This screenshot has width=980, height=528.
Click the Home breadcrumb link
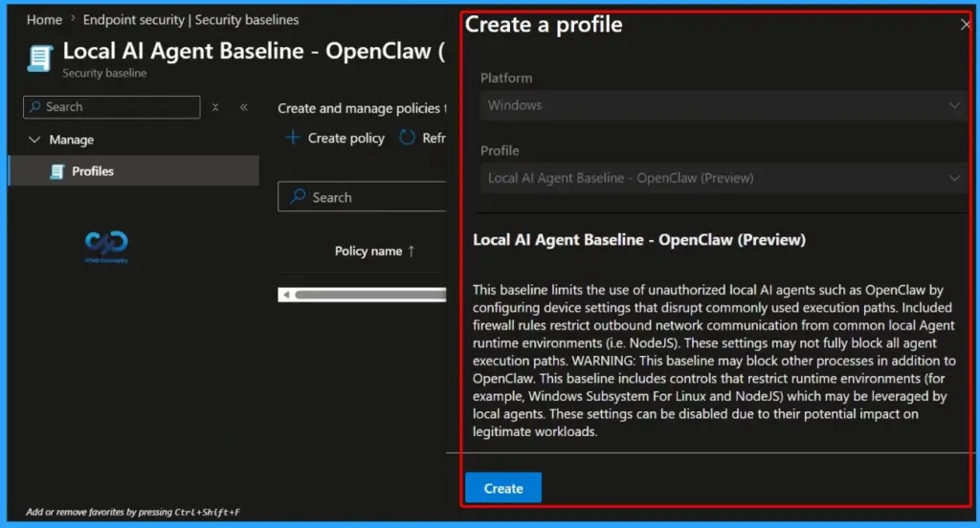tap(44, 20)
